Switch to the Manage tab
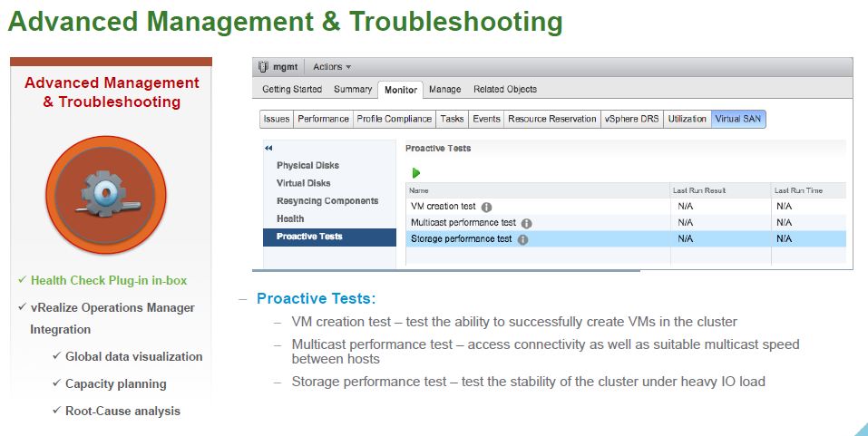 coord(444,89)
